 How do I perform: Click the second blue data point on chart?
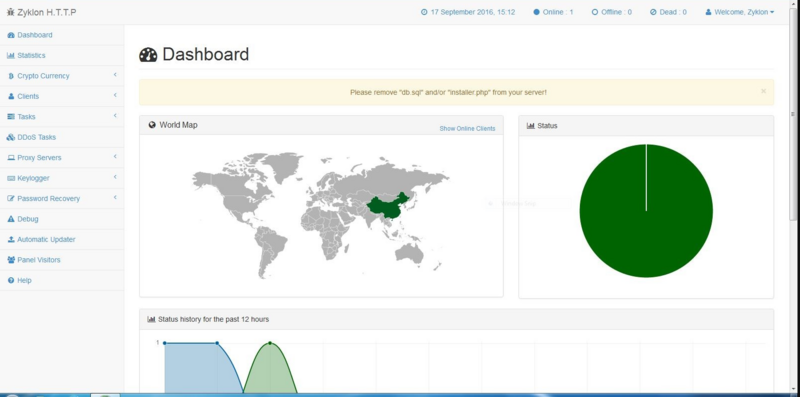coord(217,343)
